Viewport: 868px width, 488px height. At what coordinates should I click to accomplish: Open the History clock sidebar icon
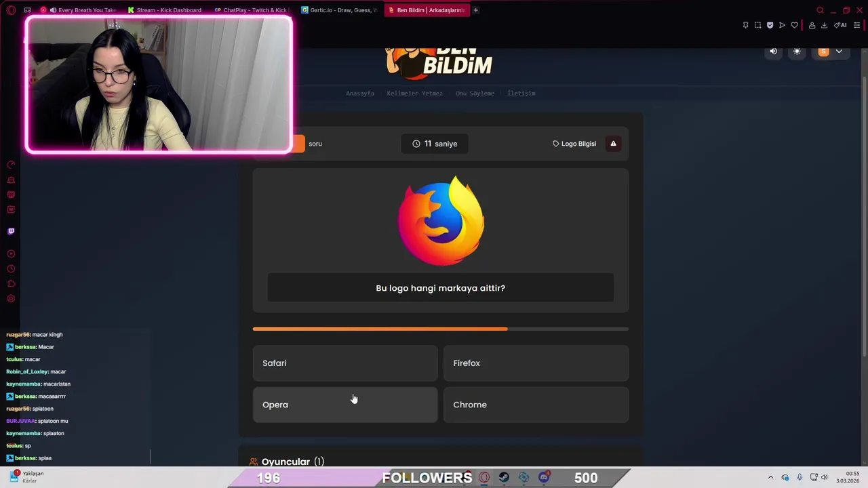point(11,268)
